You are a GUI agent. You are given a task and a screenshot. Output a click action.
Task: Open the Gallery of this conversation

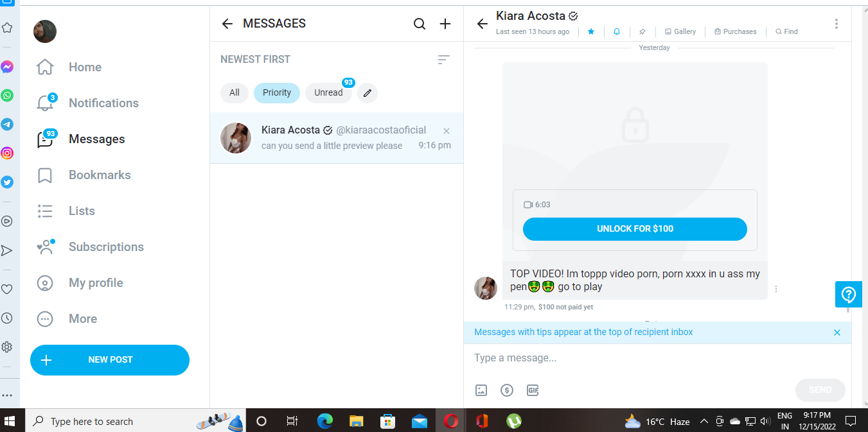[x=680, y=31]
